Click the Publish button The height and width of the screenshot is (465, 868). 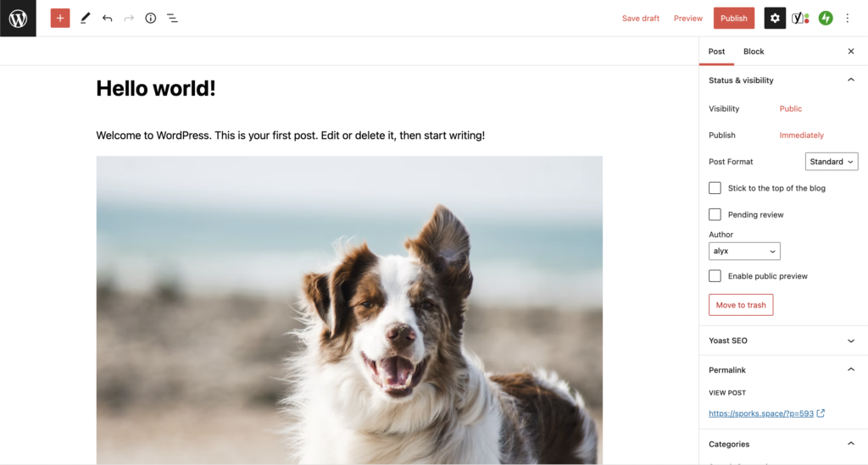click(x=734, y=19)
